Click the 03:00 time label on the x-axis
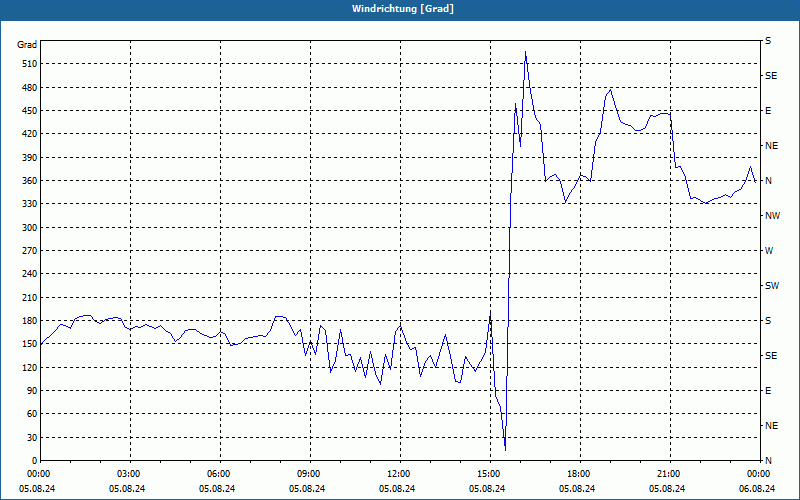This screenshot has height=500, width=800. pos(127,474)
